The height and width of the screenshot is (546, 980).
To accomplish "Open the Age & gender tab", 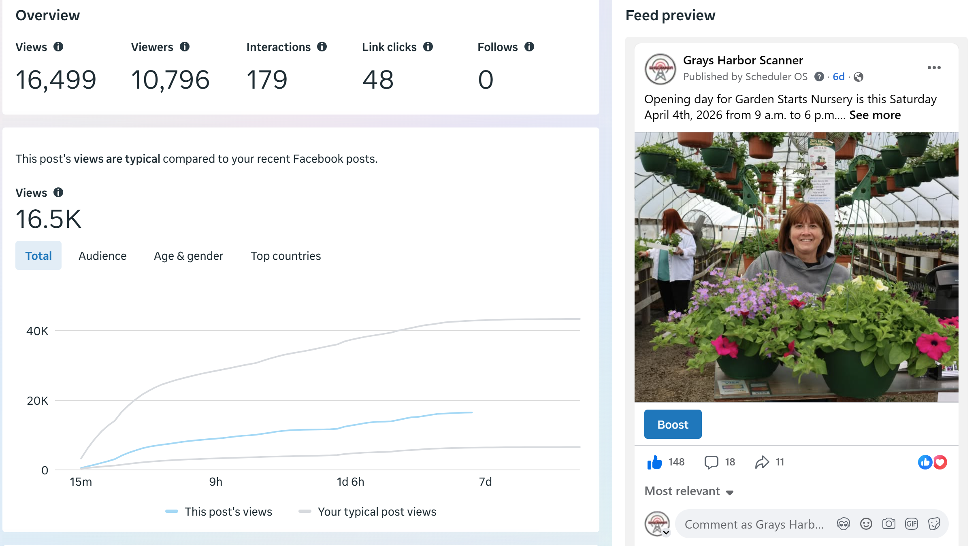I will tap(188, 256).
